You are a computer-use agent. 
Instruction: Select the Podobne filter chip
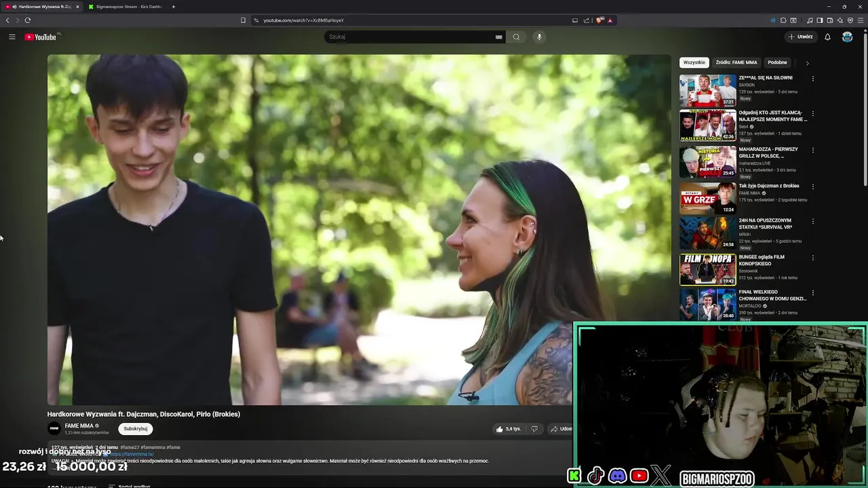pos(777,62)
